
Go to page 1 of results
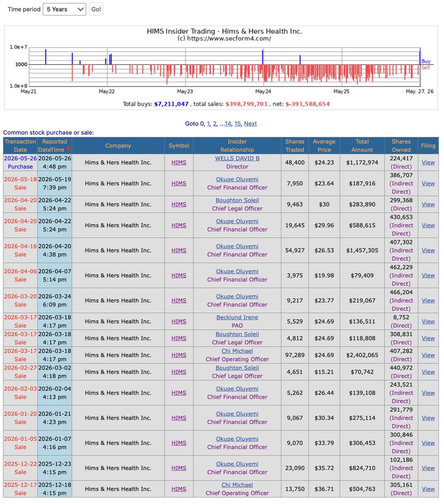tap(208, 123)
